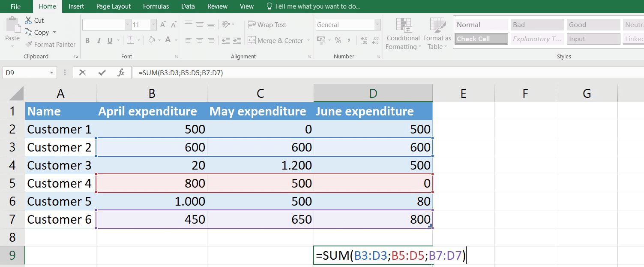
Task: Toggle Wrap Text on the cell
Action: pyautogui.click(x=267, y=25)
